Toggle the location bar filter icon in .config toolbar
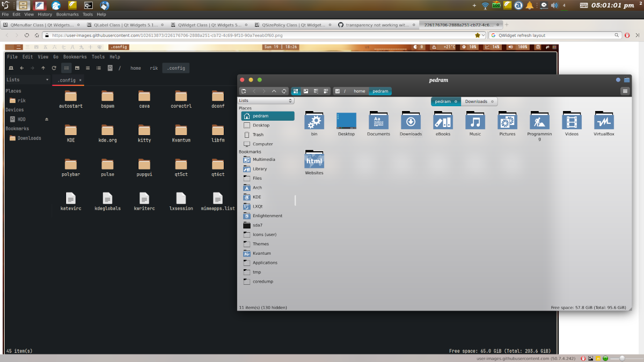The image size is (644, 362). pyautogui.click(x=109, y=68)
